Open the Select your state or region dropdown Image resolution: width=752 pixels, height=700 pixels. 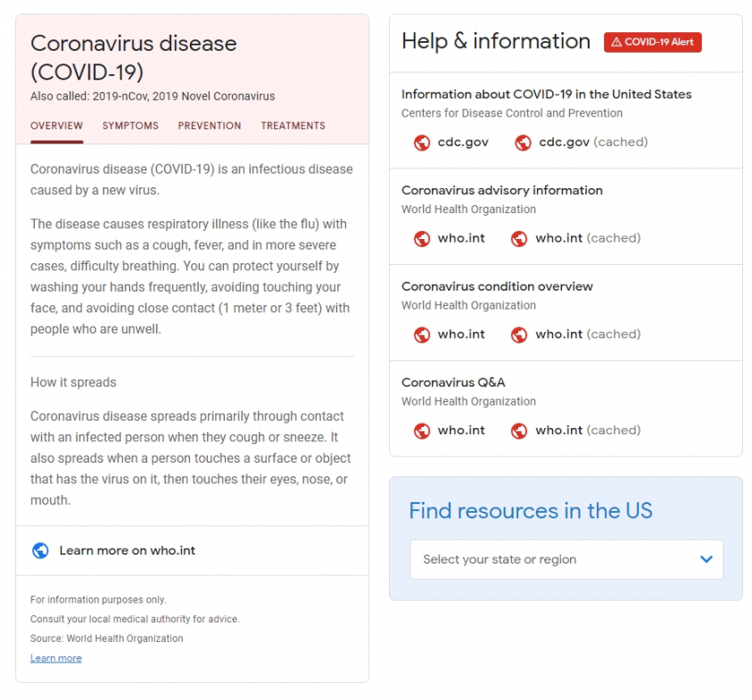pyautogui.click(x=566, y=559)
